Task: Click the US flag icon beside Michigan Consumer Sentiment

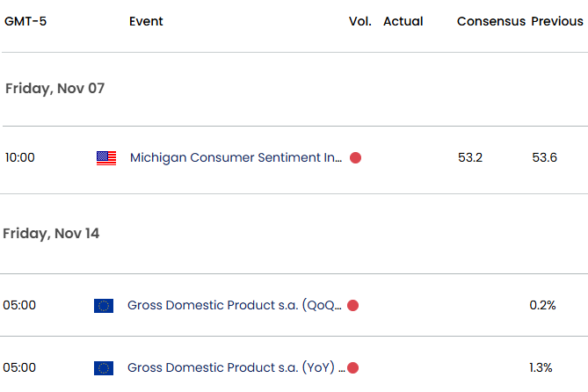Action: pyautogui.click(x=106, y=158)
